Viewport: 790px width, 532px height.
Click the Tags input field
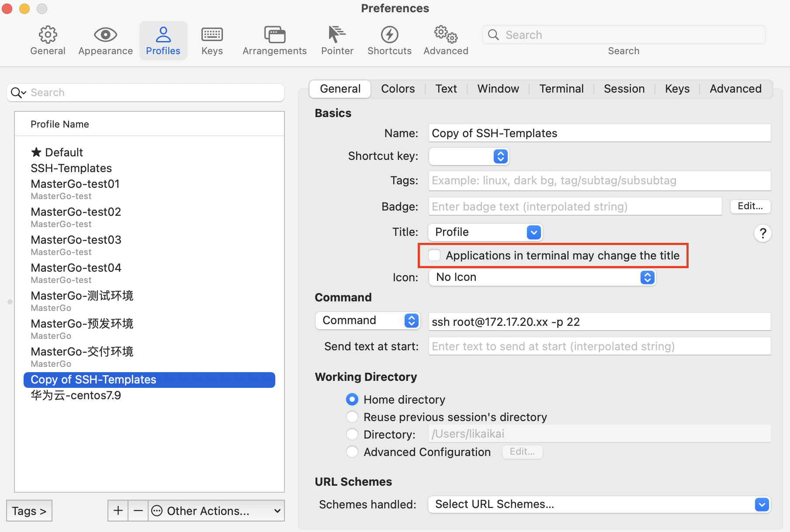[x=599, y=181]
